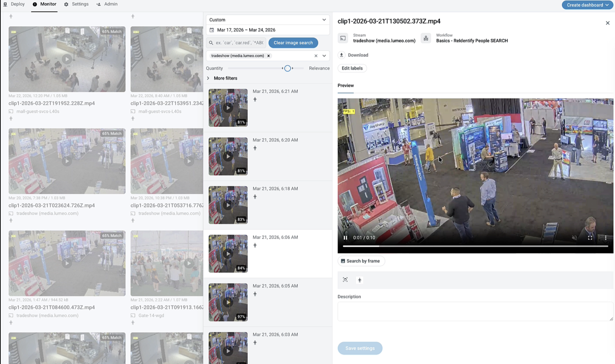The width and height of the screenshot is (615, 364).
Task: Click the stream cast icon next to tradeshow
Action: tap(343, 38)
